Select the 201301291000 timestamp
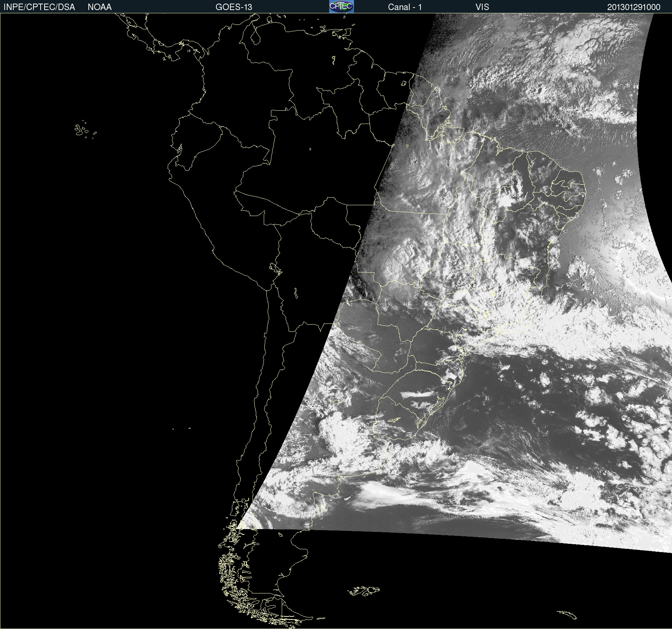Viewport: 672px width, 629px height. coord(634,7)
